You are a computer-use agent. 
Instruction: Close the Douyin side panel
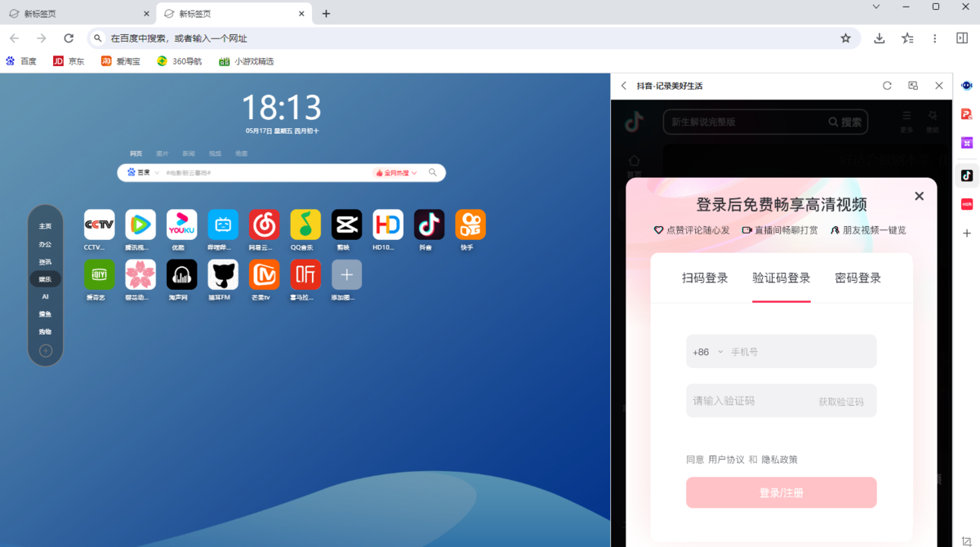tap(939, 86)
